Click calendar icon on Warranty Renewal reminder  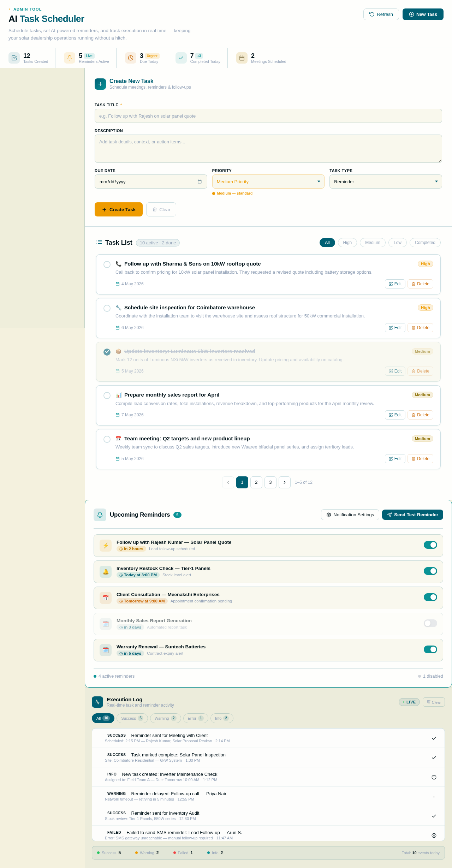tap(106, 650)
